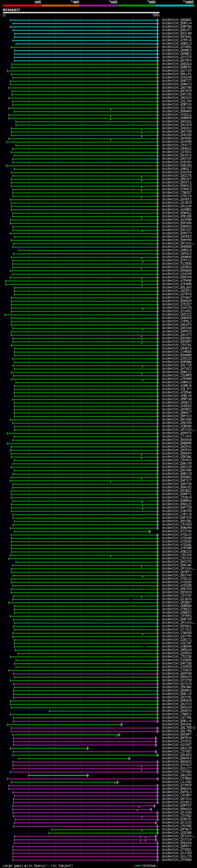Image resolution: width=197 pixels, height=868 pixels.
Task: Select hit label UniRef100_Q41144
Action: [177, 206]
